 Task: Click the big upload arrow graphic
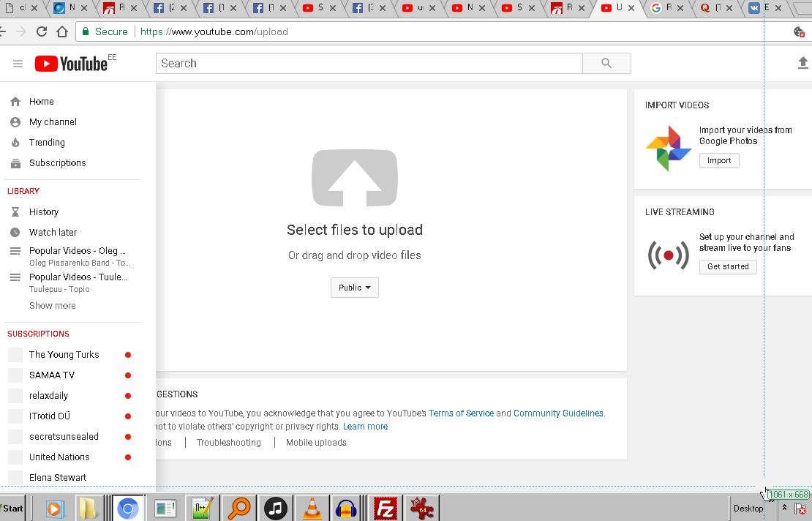[x=354, y=178]
